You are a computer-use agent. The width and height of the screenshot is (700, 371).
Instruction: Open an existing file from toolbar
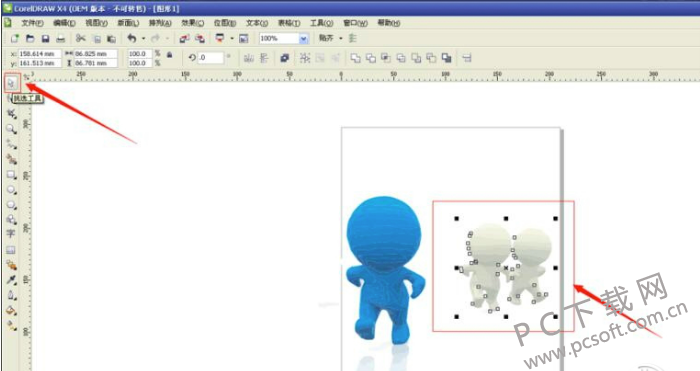point(30,39)
